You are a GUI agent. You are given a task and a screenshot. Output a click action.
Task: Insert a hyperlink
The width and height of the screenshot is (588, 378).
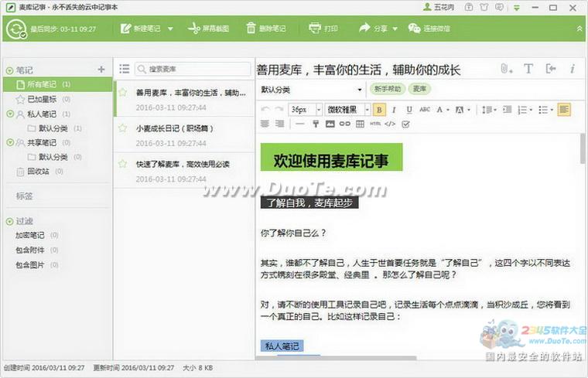point(344,124)
